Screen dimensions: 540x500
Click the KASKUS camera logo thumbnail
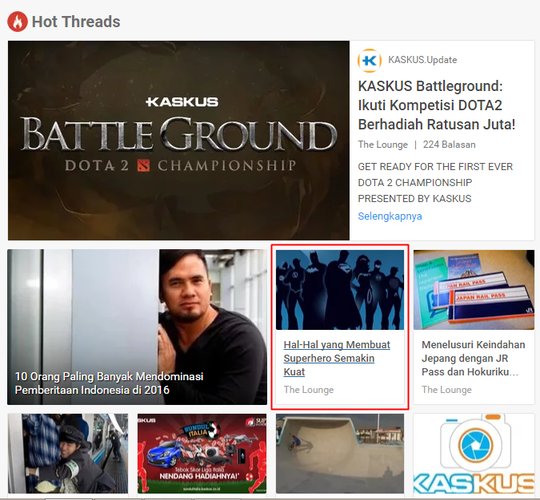click(x=474, y=454)
